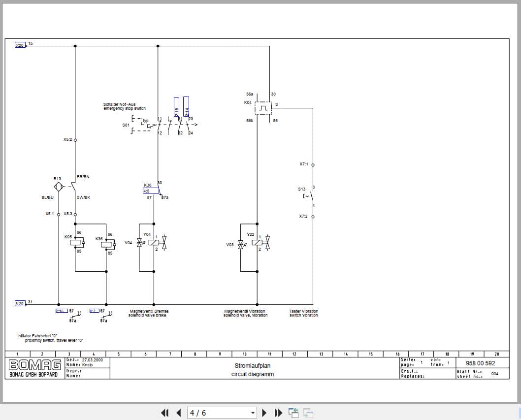Select the 'emergency stop switch' text

tap(125, 108)
